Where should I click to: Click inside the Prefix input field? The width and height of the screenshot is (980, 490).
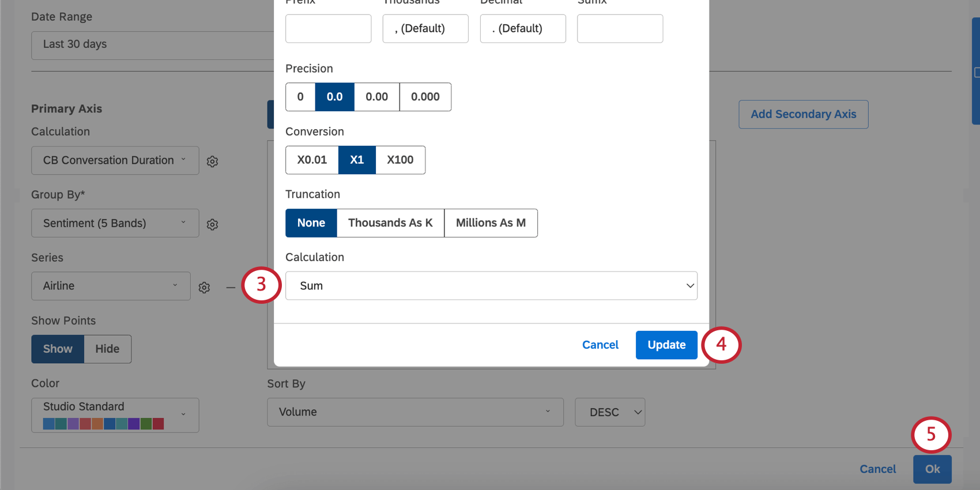pyautogui.click(x=328, y=28)
